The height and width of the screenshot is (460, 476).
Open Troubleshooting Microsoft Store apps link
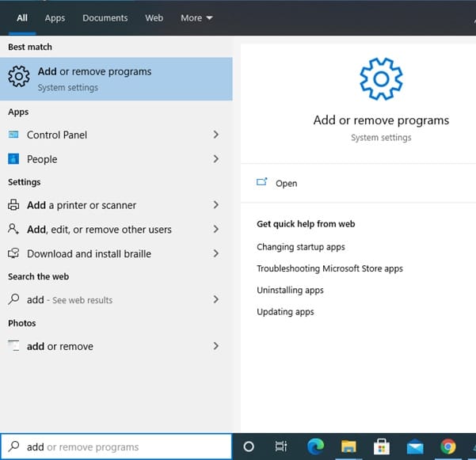pyautogui.click(x=329, y=268)
